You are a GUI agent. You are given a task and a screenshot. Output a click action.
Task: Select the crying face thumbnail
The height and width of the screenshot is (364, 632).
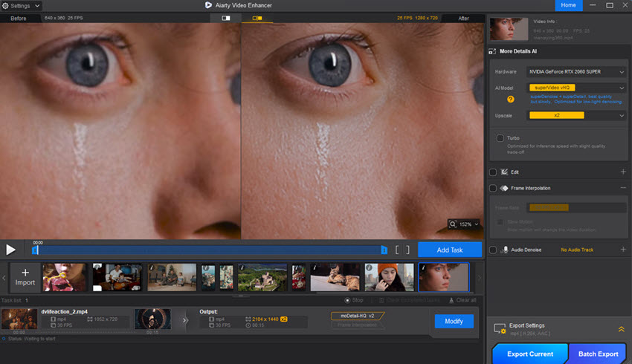pos(444,277)
